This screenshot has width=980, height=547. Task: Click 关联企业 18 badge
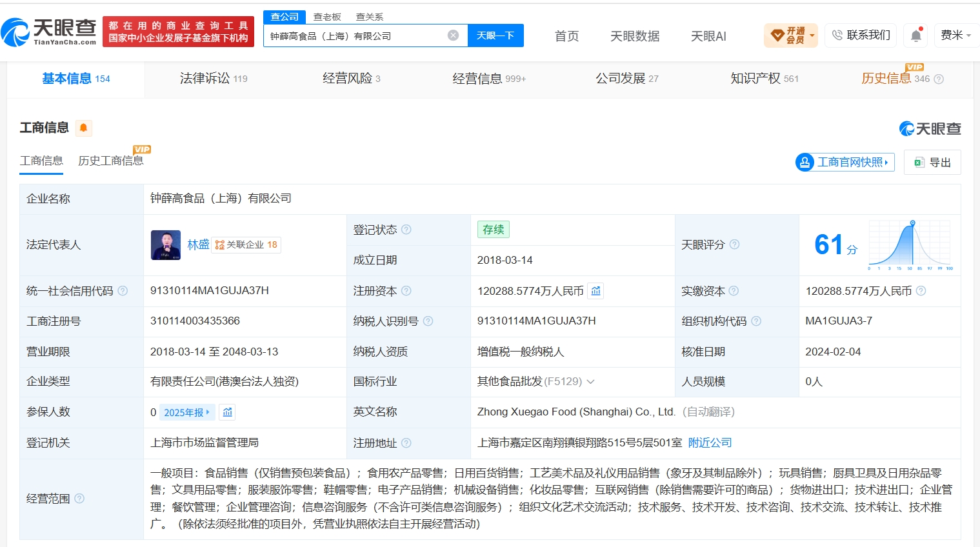(246, 245)
